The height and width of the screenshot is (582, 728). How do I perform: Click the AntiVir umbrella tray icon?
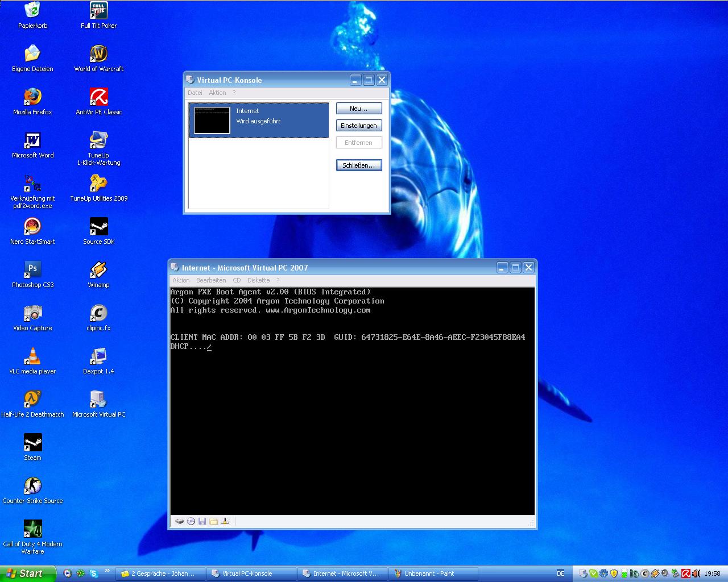click(x=686, y=573)
